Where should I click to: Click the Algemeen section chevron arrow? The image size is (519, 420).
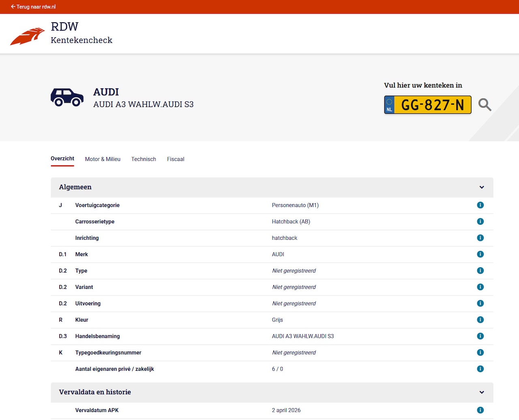click(x=482, y=187)
